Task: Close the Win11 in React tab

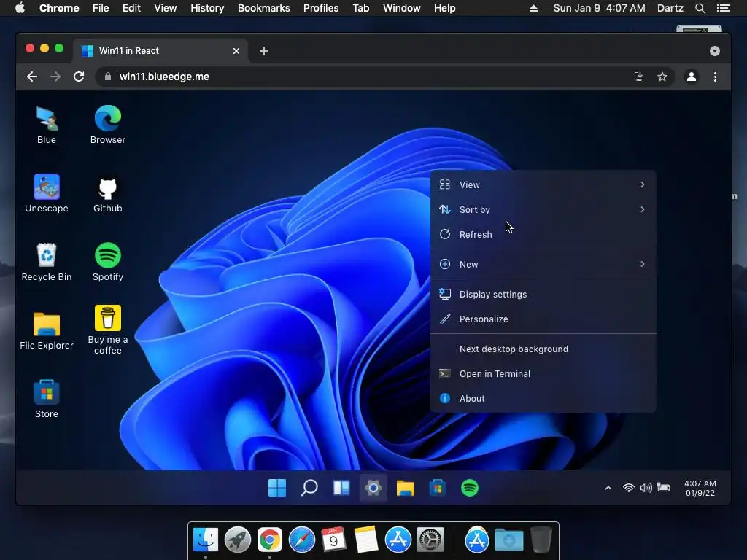Action: pos(236,51)
